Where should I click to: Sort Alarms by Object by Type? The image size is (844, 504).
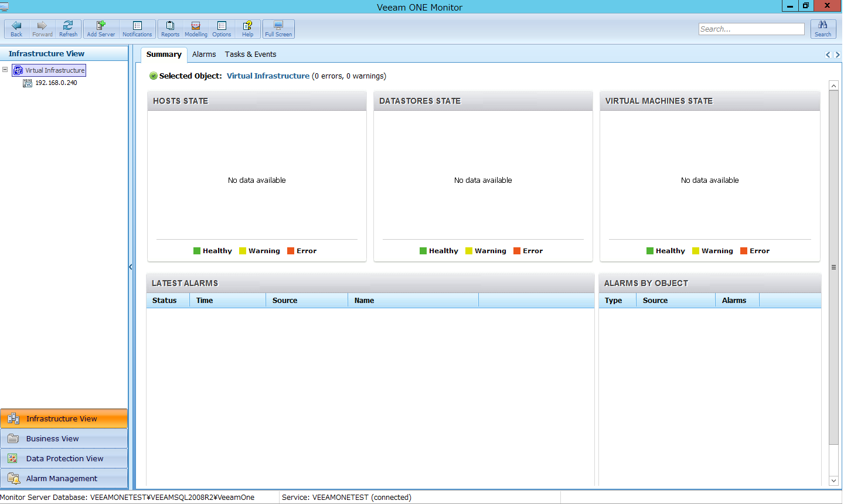[x=618, y=301]
